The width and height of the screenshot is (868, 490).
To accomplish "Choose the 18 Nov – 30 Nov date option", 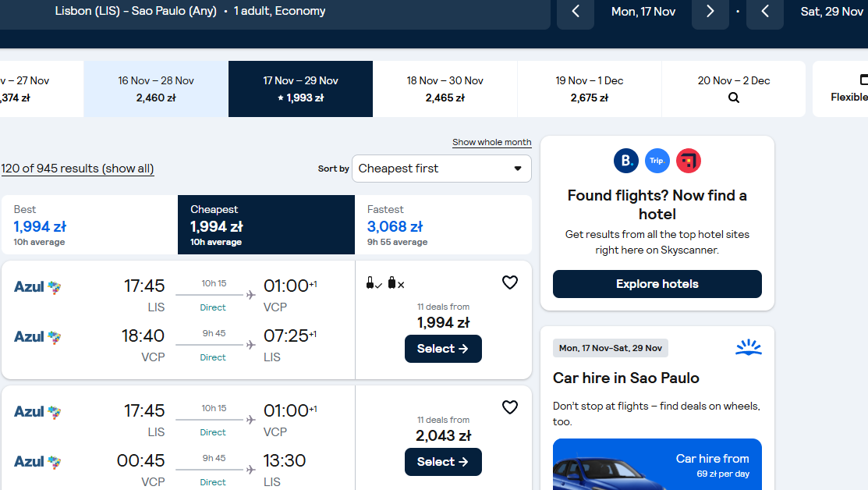I will click(445, 89).
